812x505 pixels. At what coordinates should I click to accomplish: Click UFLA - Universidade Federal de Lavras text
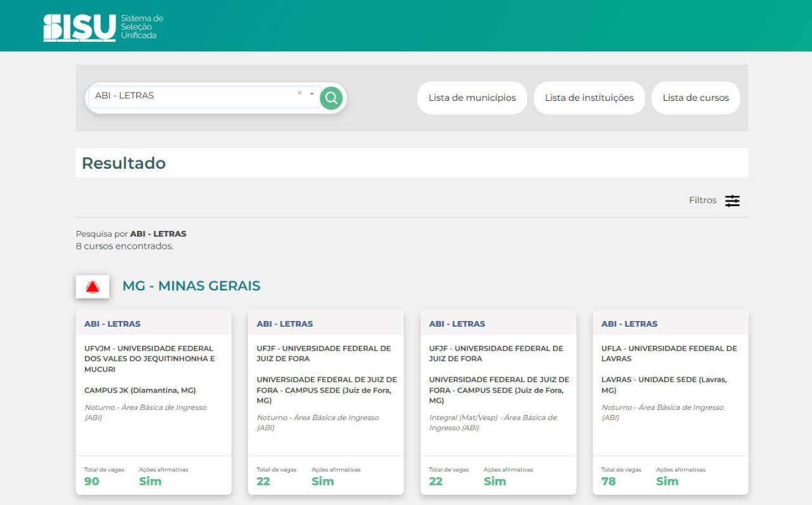(669, 353)
